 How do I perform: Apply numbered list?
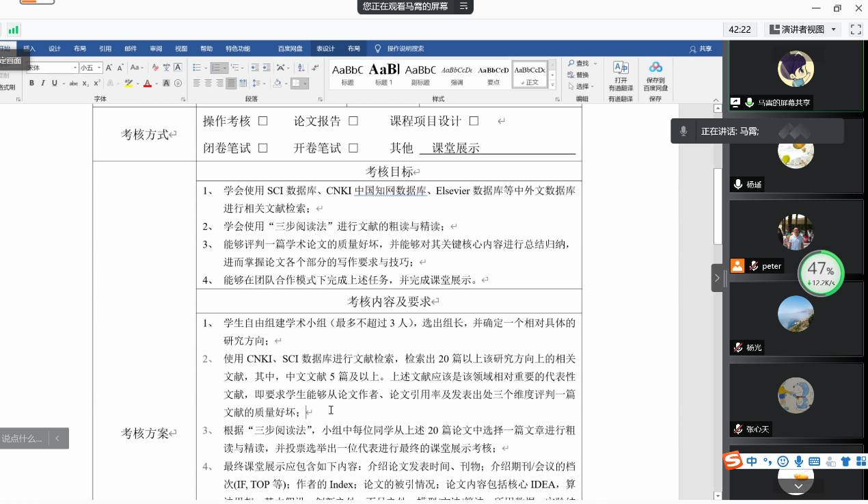[x=216, y=68]
